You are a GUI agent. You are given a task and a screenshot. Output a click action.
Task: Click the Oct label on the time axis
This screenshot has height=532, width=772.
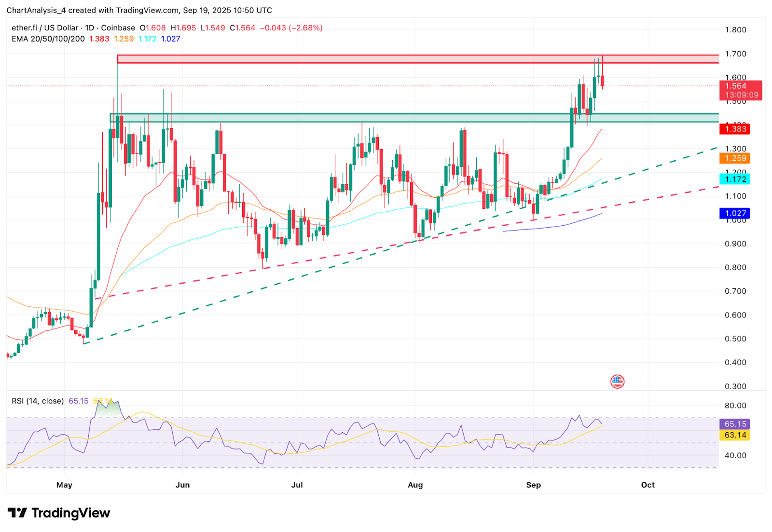point(648,485)
